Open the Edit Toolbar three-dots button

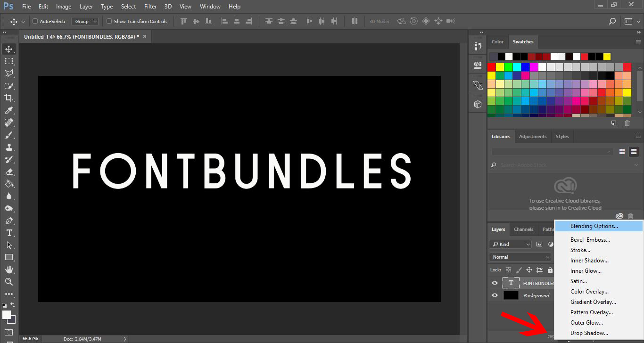9,294
